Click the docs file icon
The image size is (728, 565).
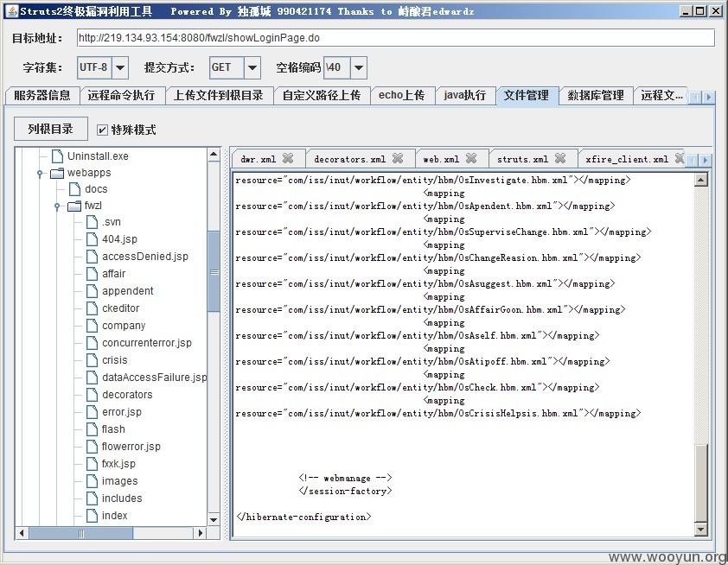[x=74, y=189]
